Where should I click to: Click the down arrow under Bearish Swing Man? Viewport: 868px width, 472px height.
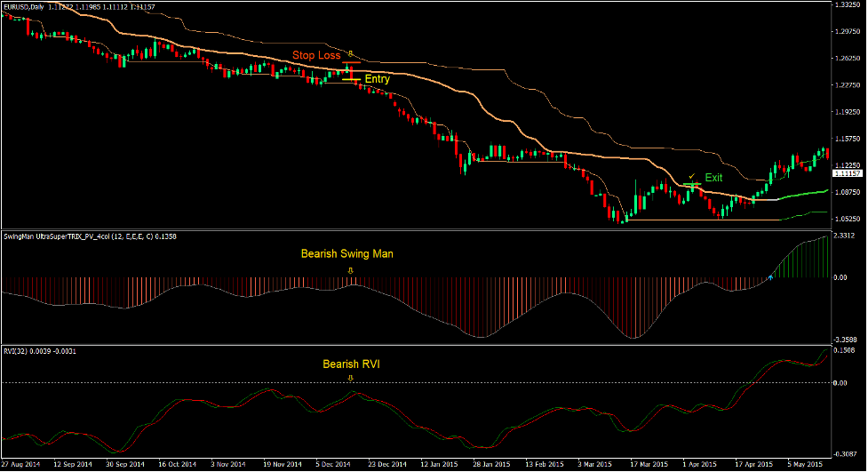(350, 271)
